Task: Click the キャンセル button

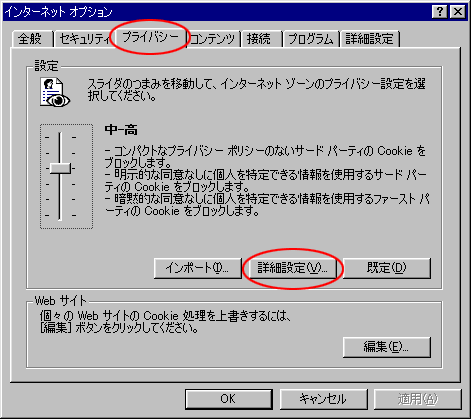Action: (x=323, y=399)
